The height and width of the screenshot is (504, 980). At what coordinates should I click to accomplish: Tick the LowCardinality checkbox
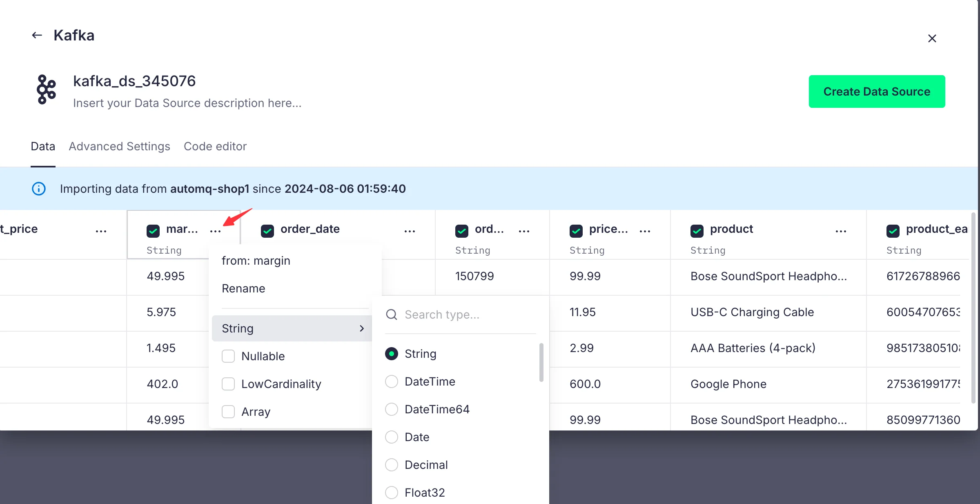click(x=228, y=384)
